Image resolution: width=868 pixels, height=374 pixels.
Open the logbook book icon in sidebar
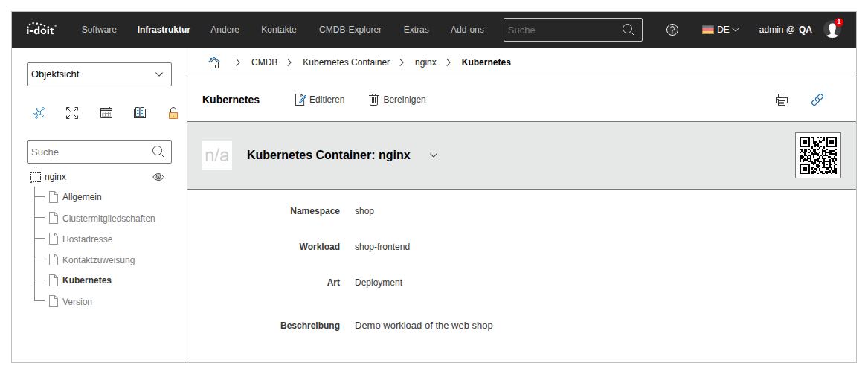tap(140, 113)
